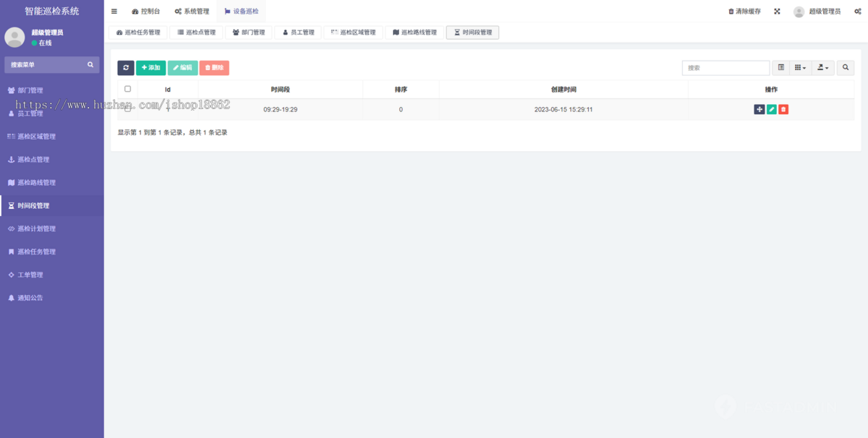Click the dark move icon in the operation column
The width and height of the screenshot is (868, 438).
[x=759, y=109]
